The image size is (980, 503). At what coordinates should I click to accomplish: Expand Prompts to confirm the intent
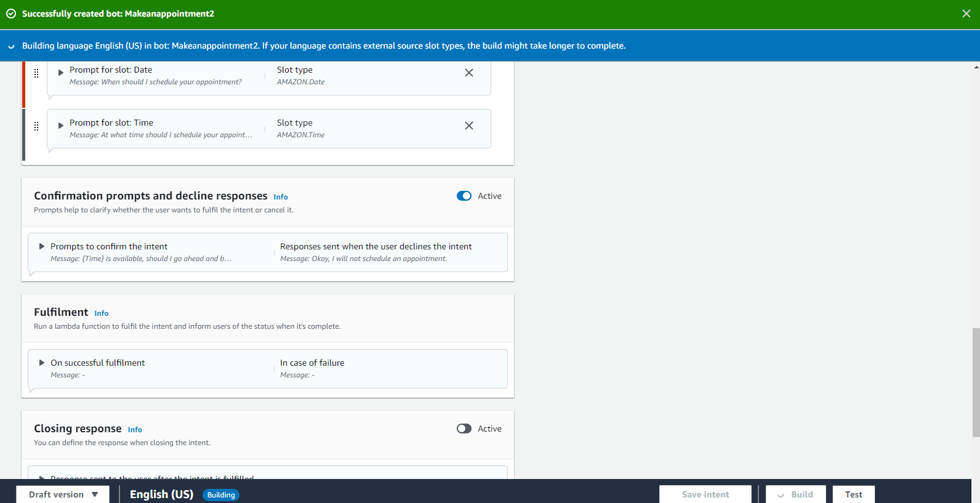click(x=42, y=246)
